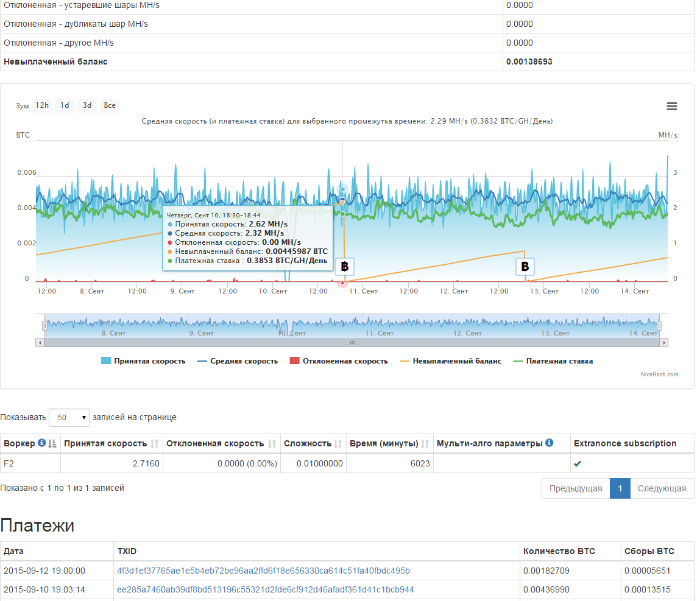Toggle Принятая скорость series in legend
This screenshot has width=700, height=601.
pyautogui.click(x=143, y=361)
